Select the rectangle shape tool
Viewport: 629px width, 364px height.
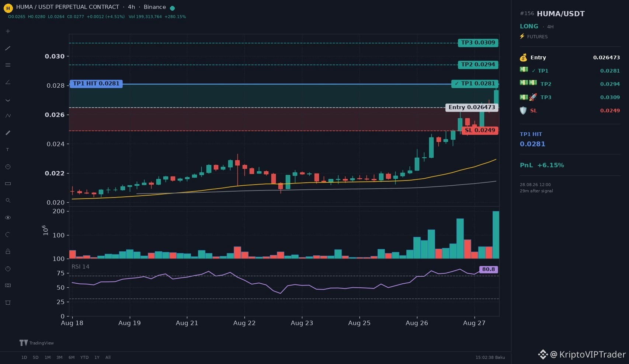click(x=8, y=183)
